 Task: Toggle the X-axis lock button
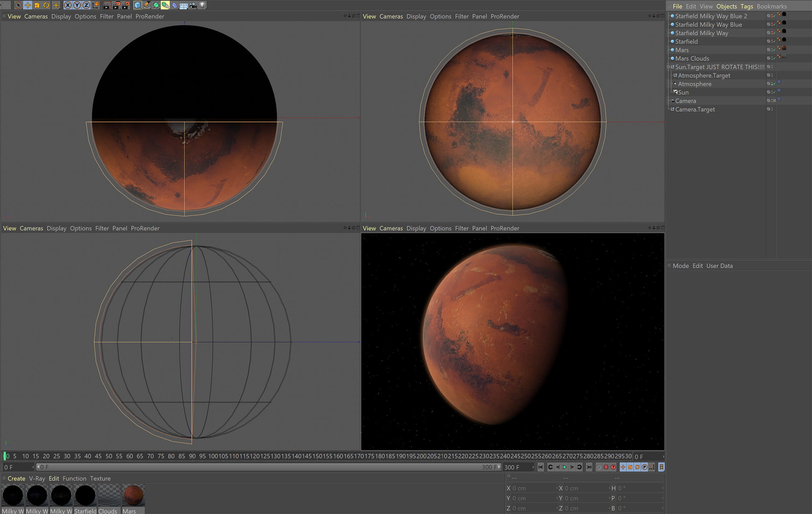pos(67,5)
